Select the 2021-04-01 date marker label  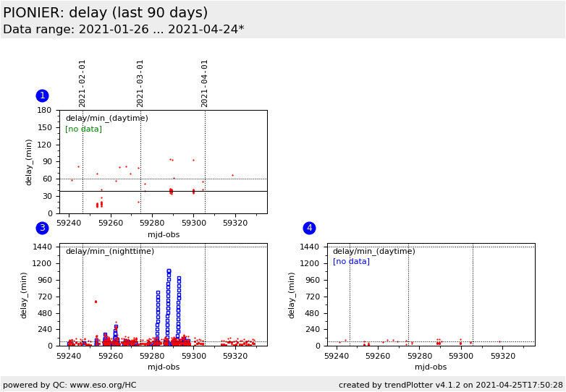point(205,83)
